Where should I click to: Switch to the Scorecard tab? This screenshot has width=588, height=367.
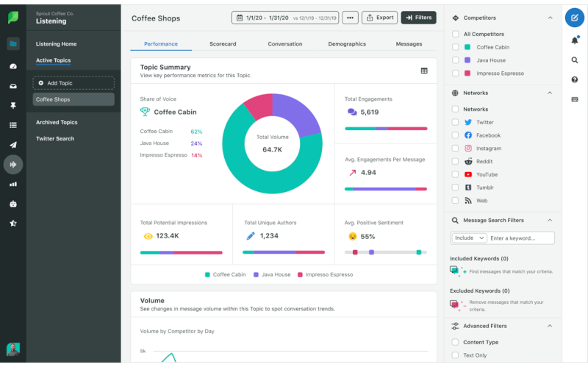(x=223, y=44)
